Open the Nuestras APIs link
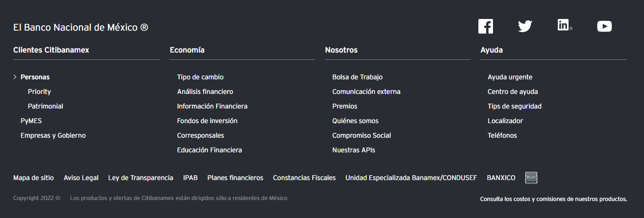 click(354, 150)
